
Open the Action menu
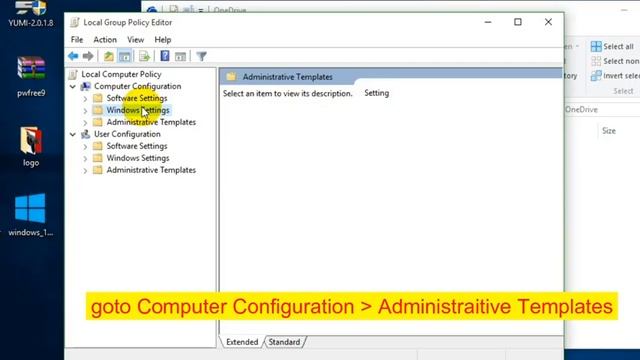tap(105, 40)
